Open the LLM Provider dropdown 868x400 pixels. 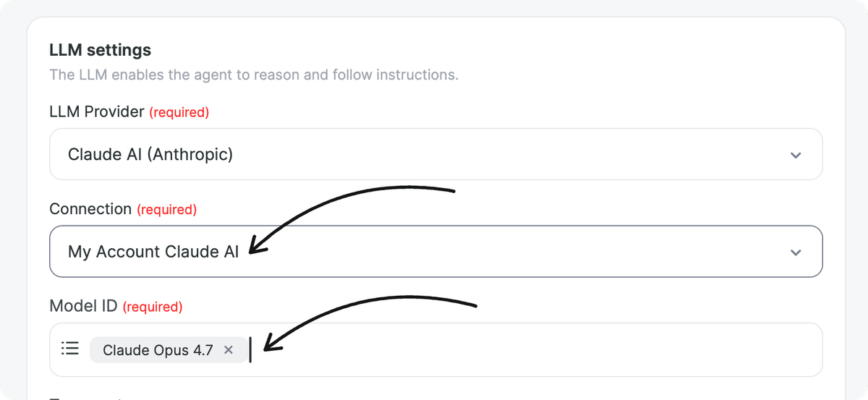point(435,154)
